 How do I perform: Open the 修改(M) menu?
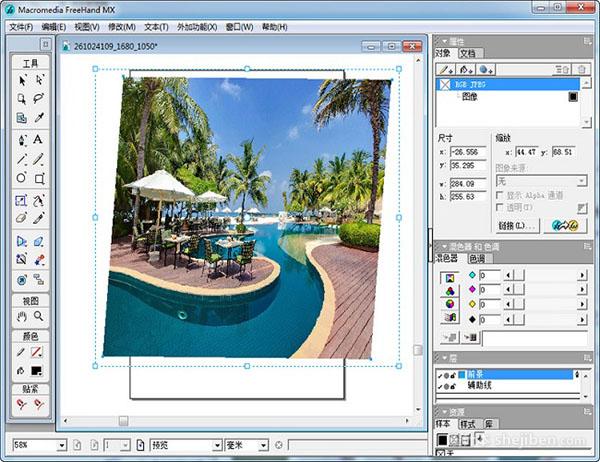tap(122, 27)
